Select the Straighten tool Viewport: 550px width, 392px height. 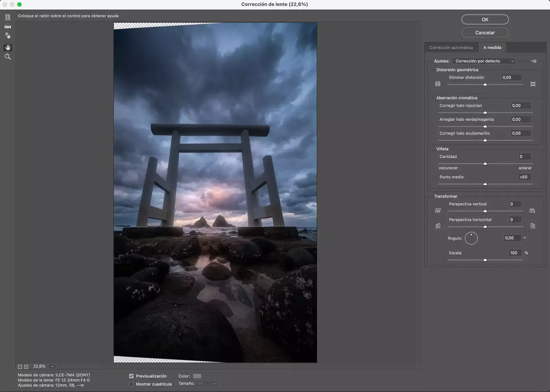click(x=8, y=26)
